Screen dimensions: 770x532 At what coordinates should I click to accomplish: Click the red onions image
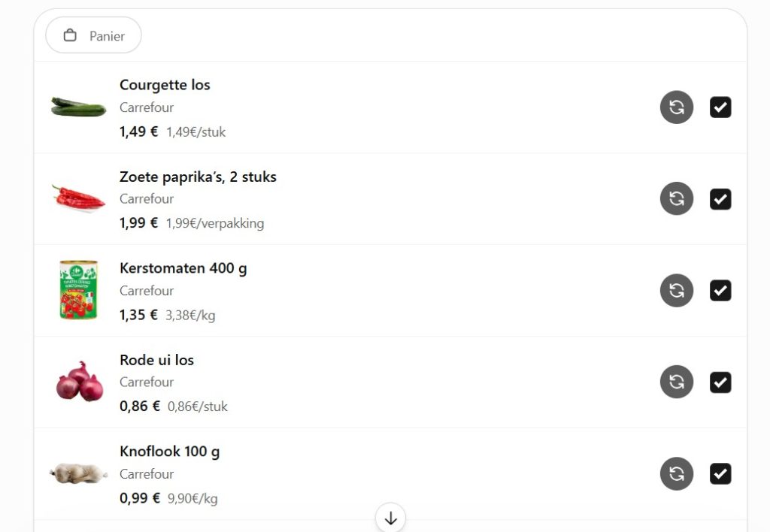[x=80, y=381]
